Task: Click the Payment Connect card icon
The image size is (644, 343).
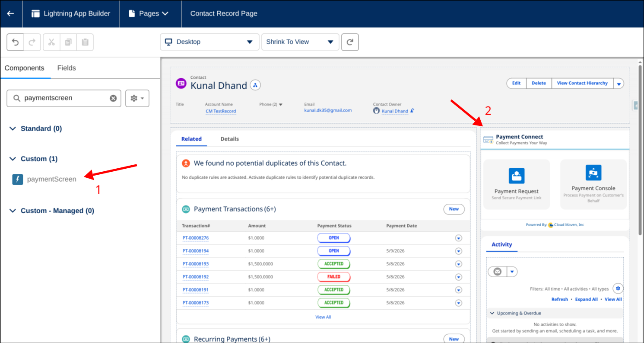Action: 488,139
